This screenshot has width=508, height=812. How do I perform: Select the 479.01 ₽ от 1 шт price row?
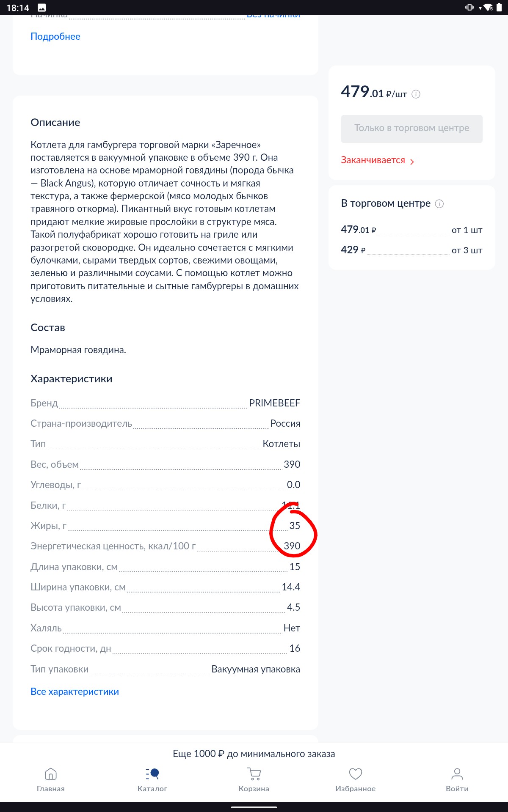click(412, 230)
